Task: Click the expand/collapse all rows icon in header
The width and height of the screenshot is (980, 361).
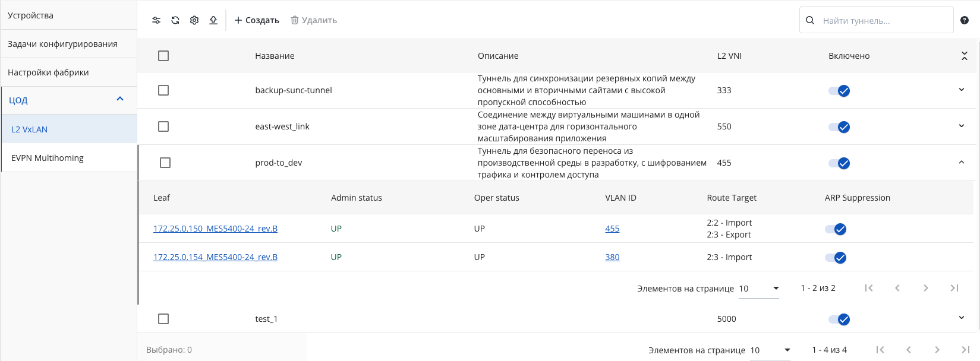Action: pyautogui.click(x=965, y=56)
